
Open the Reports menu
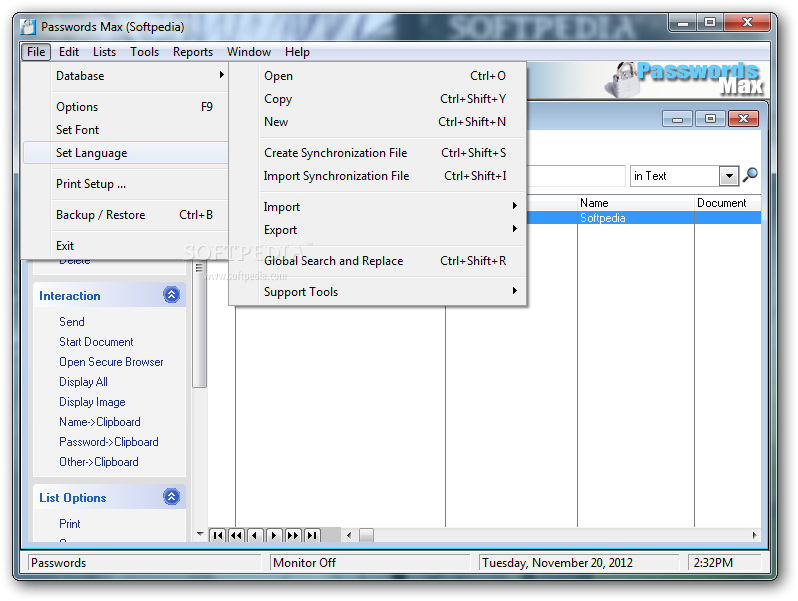[193, 52]
